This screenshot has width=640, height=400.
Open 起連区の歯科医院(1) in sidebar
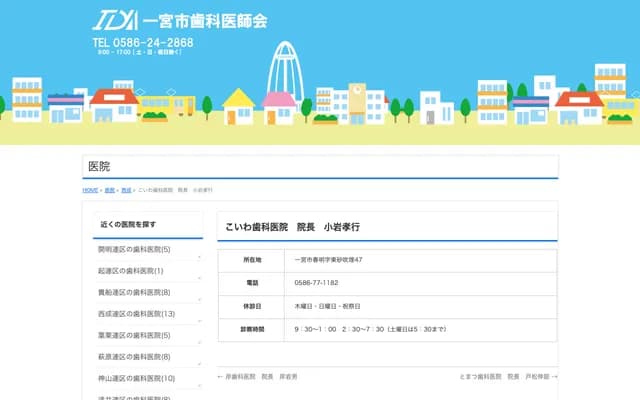point(130,271)
